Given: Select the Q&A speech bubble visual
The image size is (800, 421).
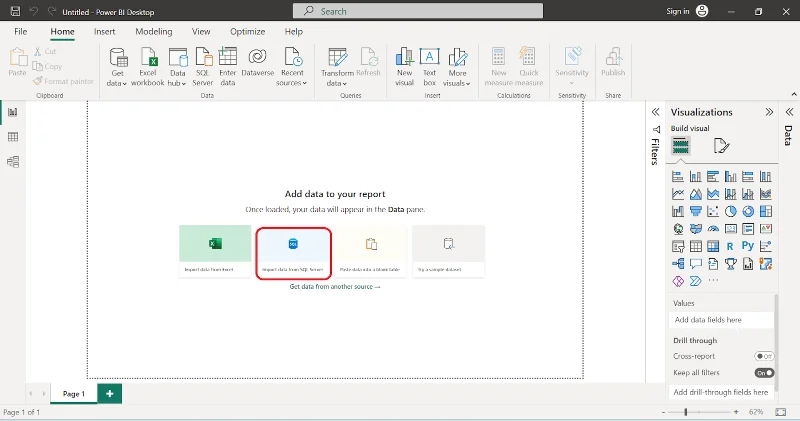Looking at the screenshot, I should (695, 264).
